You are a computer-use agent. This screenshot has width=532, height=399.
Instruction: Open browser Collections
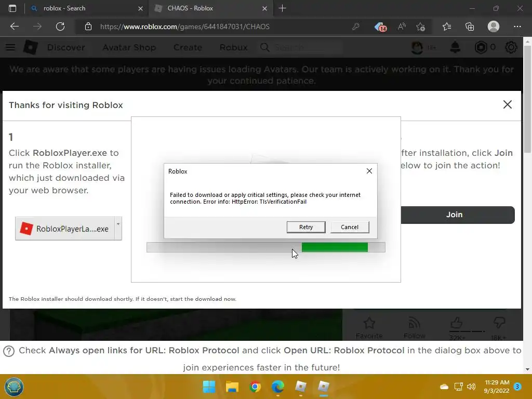click(x=470, y=26)
